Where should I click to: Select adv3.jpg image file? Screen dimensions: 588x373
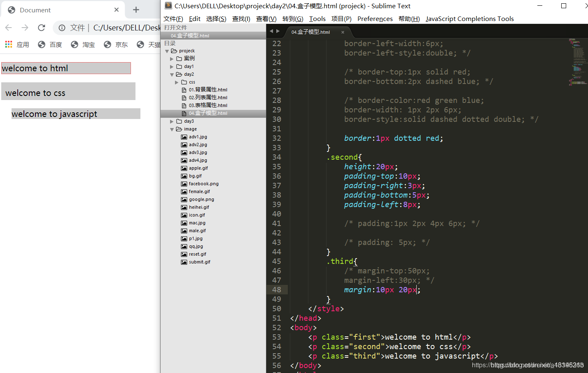198,153
